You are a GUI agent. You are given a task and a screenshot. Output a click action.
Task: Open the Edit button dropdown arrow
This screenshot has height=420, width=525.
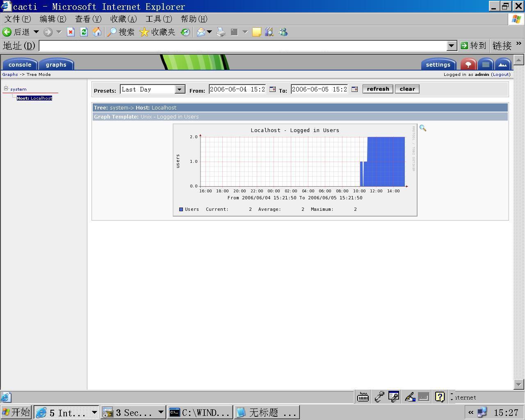tap(245, 32)
